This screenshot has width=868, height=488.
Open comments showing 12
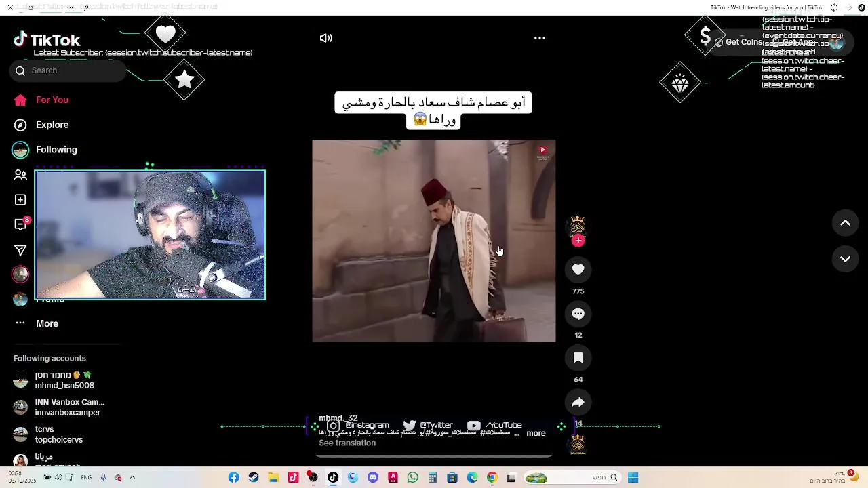pyautogui.click(x=578, y=314)
